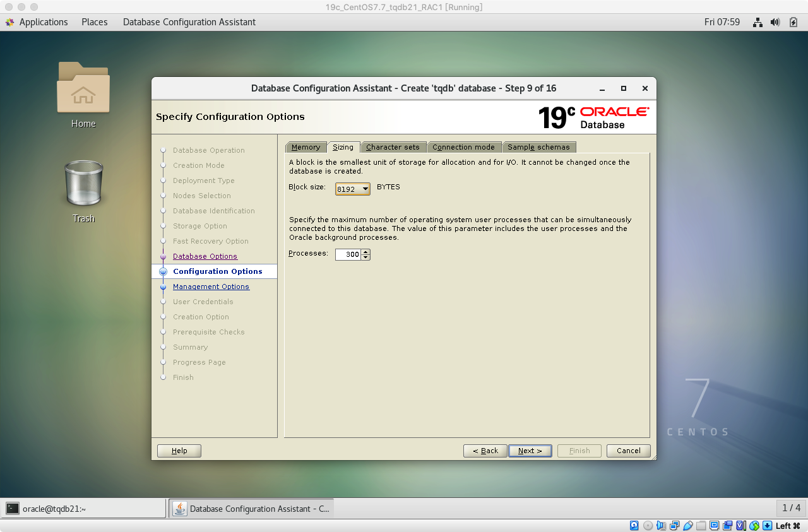Decrease the Processes value with down arrow
Screen dimensions: 808x532
[365, 257]
